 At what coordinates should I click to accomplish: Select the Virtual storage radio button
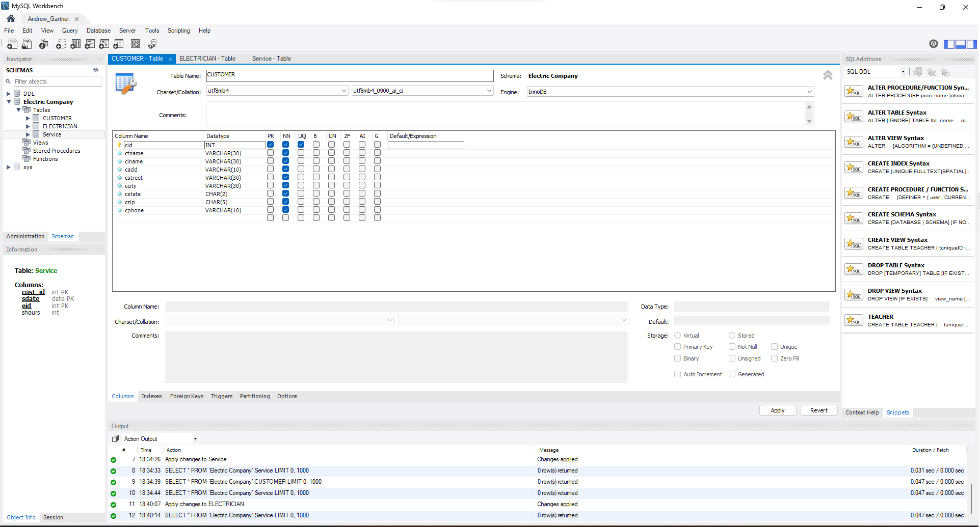[678, 336]
